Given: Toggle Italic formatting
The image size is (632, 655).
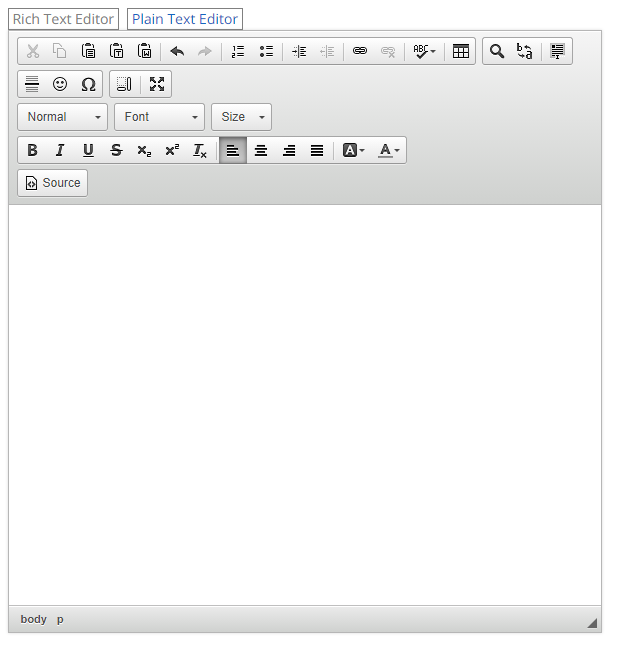Looking at the screenshot, I should coord(60,150).
